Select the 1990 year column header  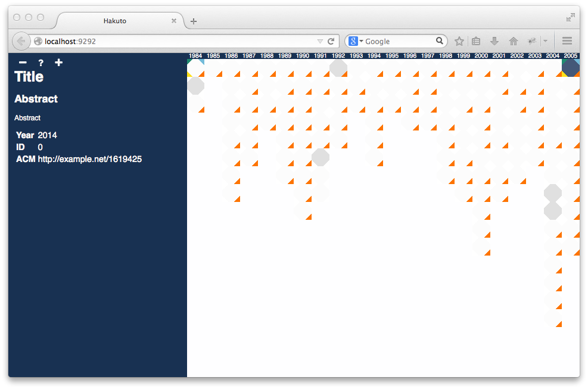[x=303, y=56]
